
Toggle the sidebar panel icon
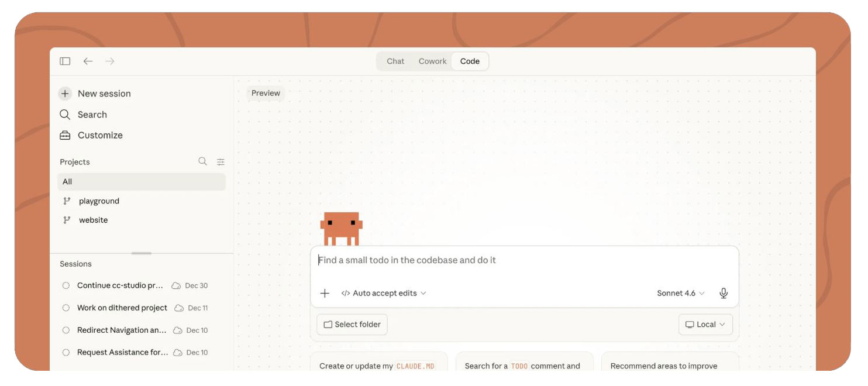65,61
